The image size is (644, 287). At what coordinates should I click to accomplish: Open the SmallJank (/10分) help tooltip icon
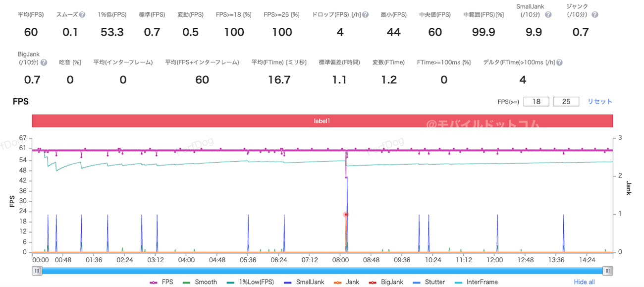tap(548, 15)
